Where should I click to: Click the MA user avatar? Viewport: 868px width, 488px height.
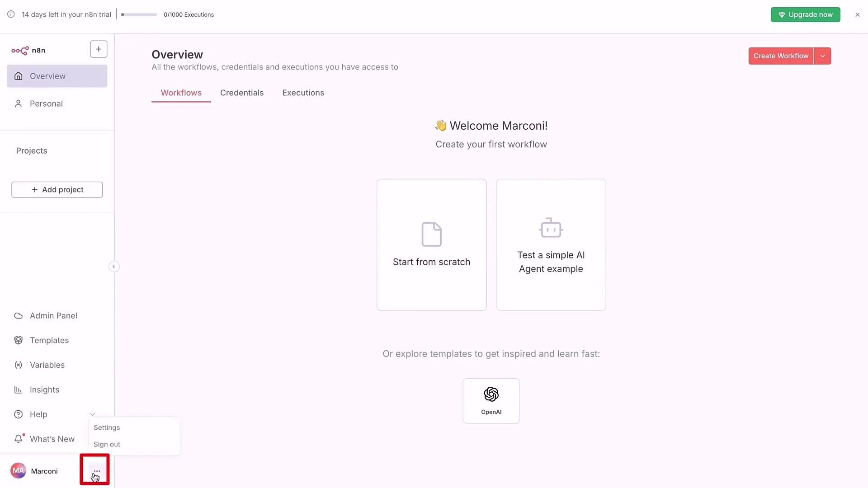(19, 471)
